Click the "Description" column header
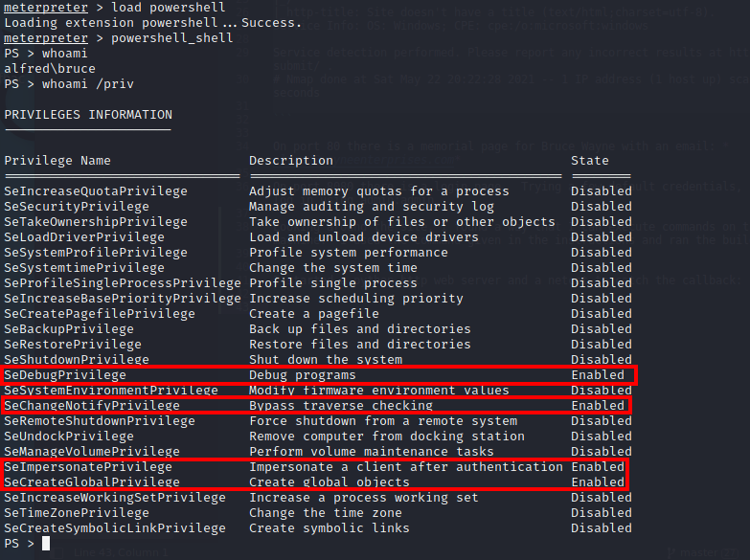 (x=291, y=161)
